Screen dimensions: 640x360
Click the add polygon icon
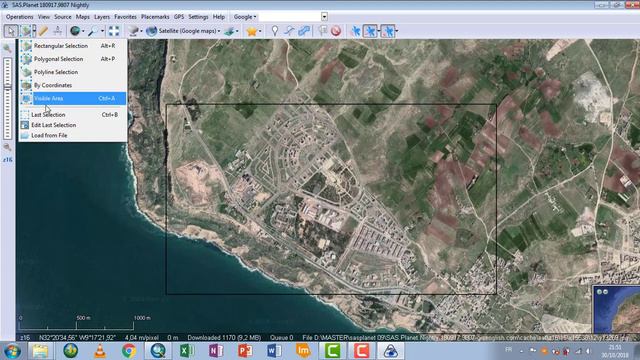pyautogui.click(x=304, y=31)
